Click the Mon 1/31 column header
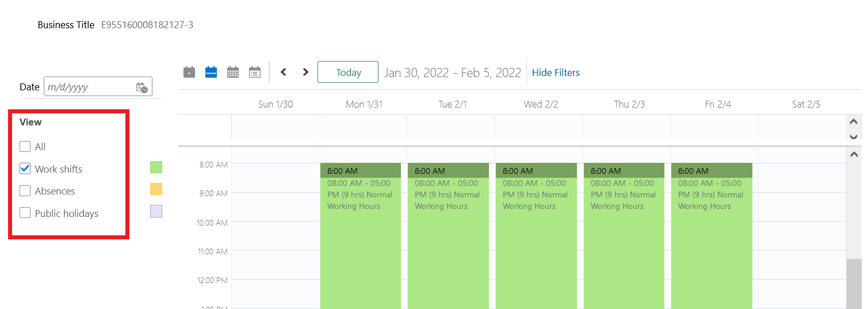This screenshot has height=309, width=868. [364, 104]
